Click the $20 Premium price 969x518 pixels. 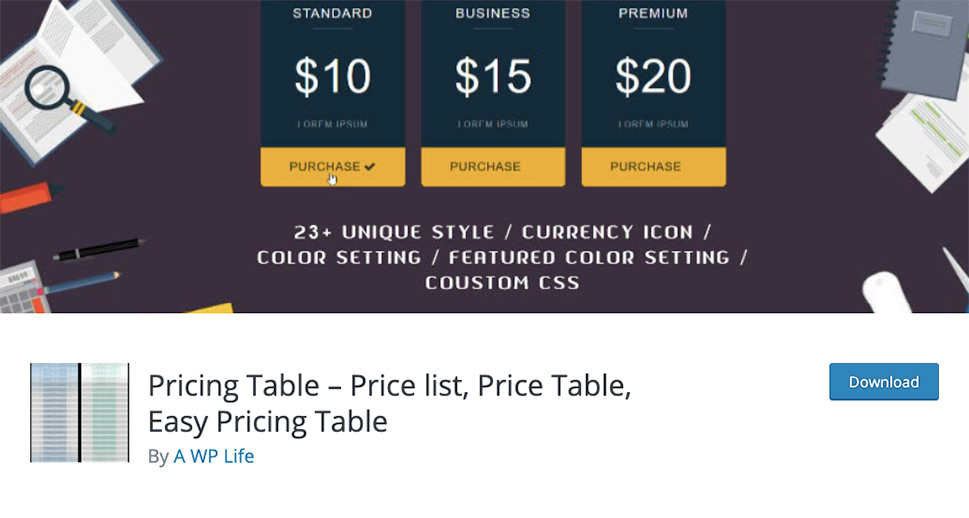point(653,77)
